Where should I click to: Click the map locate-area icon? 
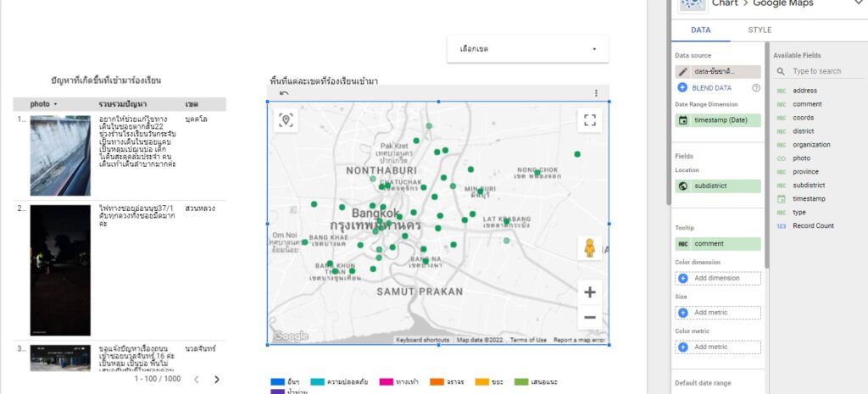286,120
